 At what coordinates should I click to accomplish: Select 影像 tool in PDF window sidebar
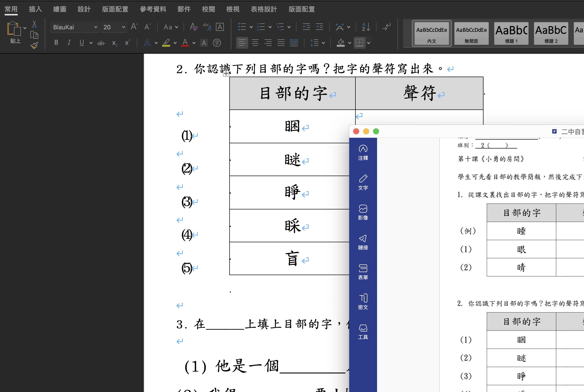(363, 212)
